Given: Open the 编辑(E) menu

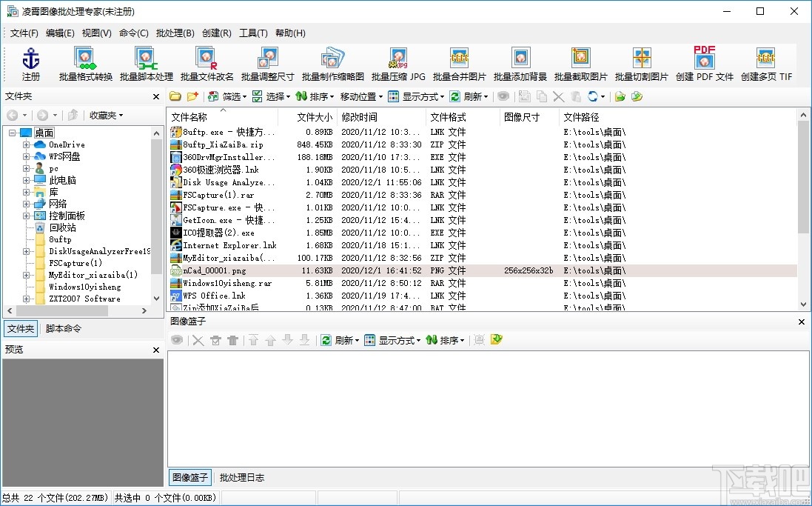Looking at the screenshot, I should 60,33.
